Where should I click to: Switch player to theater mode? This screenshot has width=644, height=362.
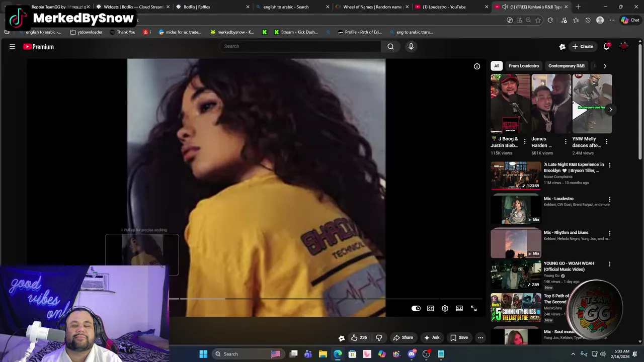[459, 308]
